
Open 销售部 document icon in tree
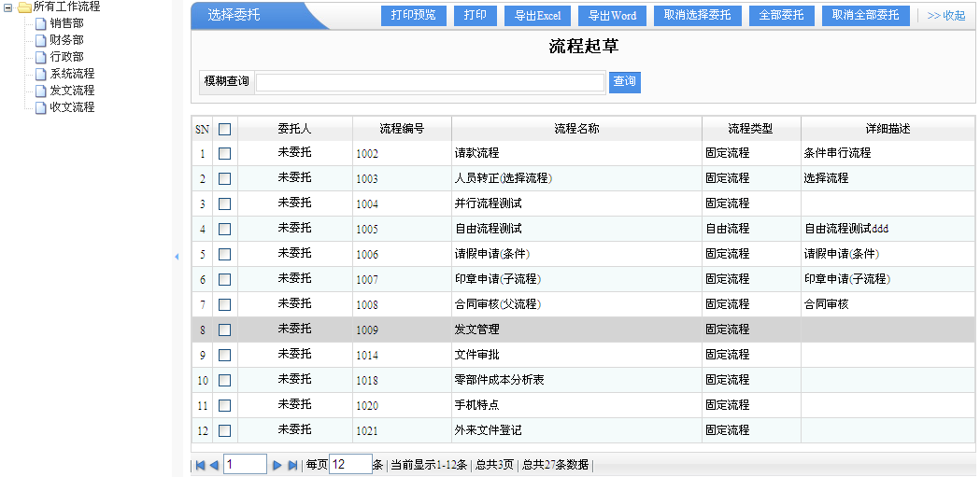coord(40,23)
